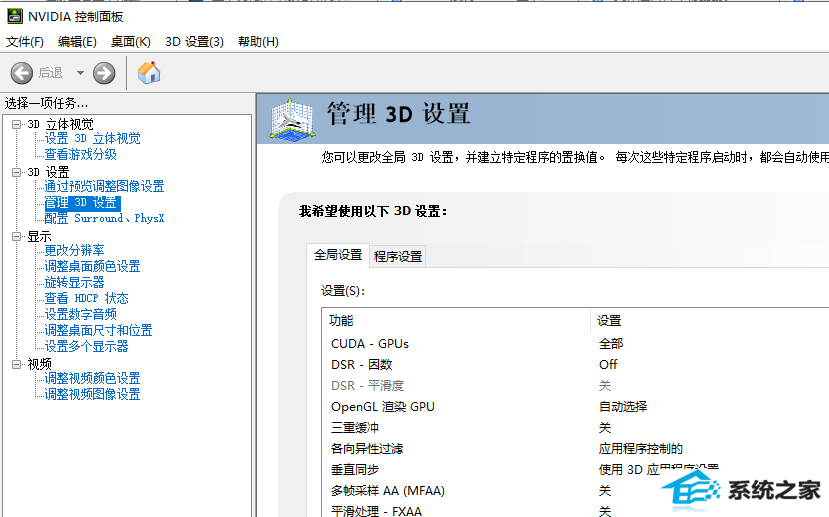Collapse the 3D 设置 tree node
829x517 pixels.
tap(16, 172)
